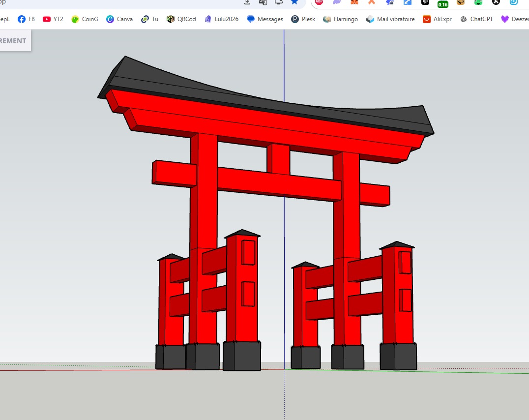Viewport: 529px width, 420px height.
Task: Open the Messages bookmark
Action: [265, 19]
